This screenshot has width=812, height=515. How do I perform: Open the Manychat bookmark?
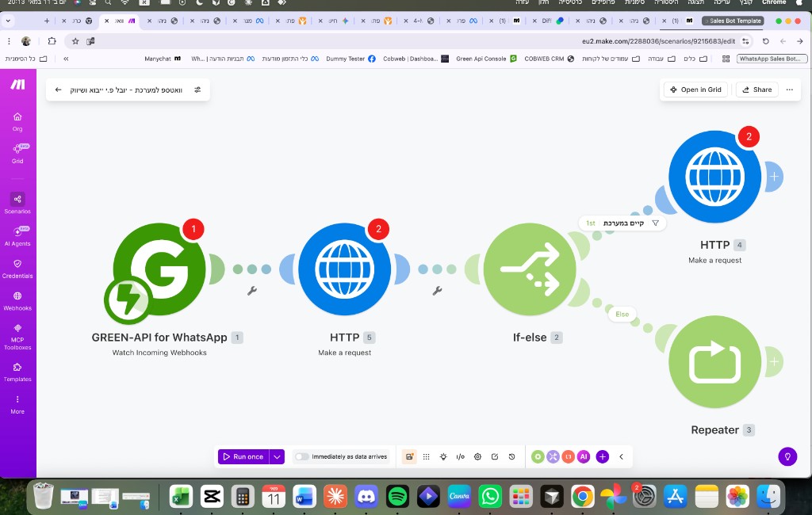click(163, 59)
